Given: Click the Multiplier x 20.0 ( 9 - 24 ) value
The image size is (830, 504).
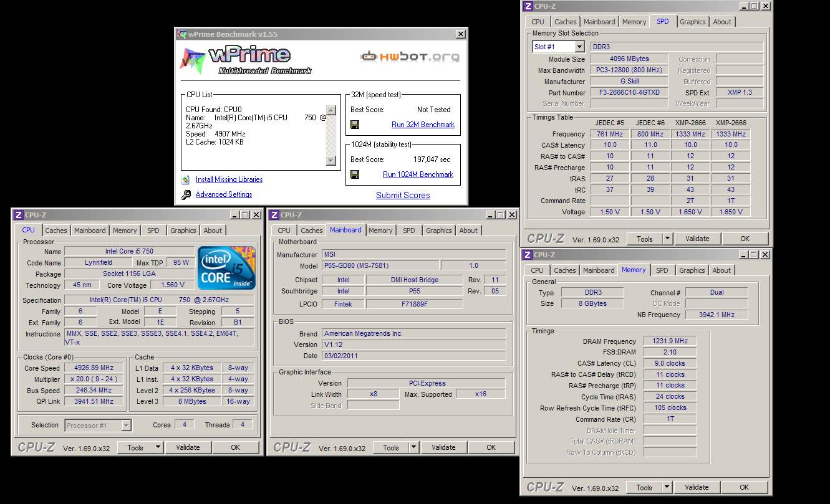Looking at the screenshot, I should [x=94, y=379].
